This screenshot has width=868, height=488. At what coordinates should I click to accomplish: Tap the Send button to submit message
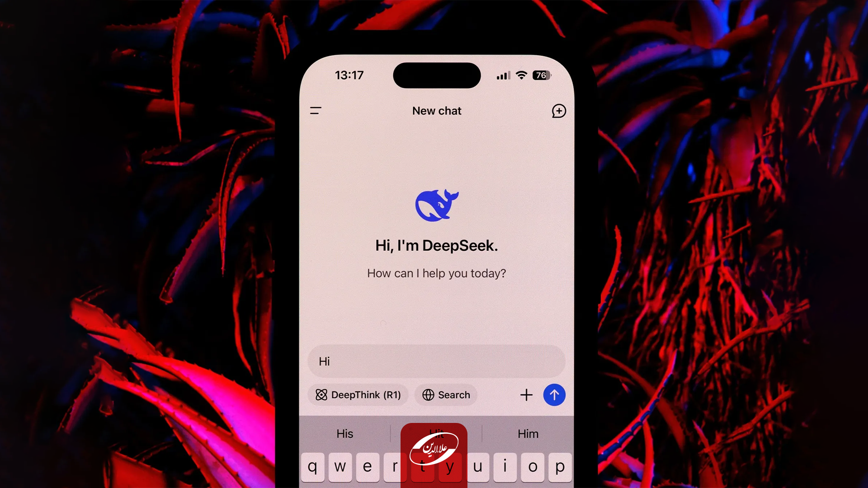tap(554, 394)
